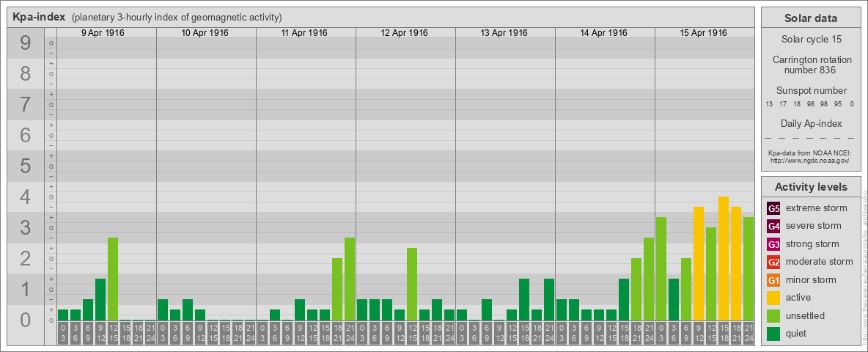Click the 15 Apr 12-15 green bar
This screenshot has height=352, width=868.
tap(711, 274)
